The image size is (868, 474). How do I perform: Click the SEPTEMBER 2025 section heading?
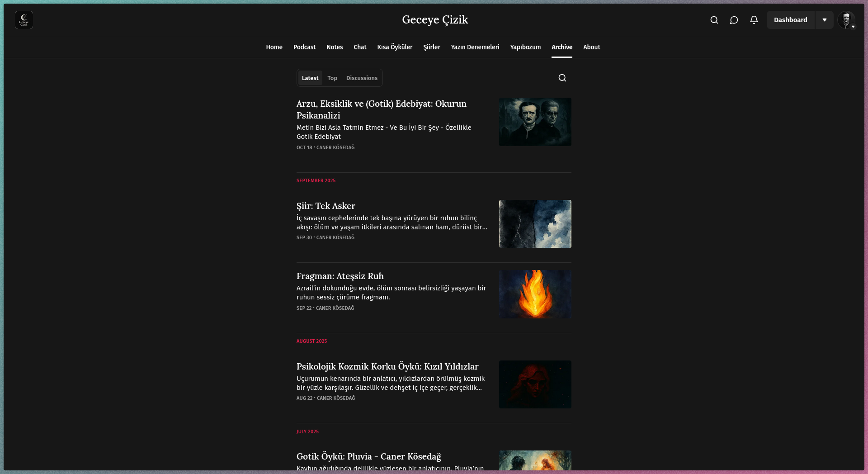[x=316, y=180]
